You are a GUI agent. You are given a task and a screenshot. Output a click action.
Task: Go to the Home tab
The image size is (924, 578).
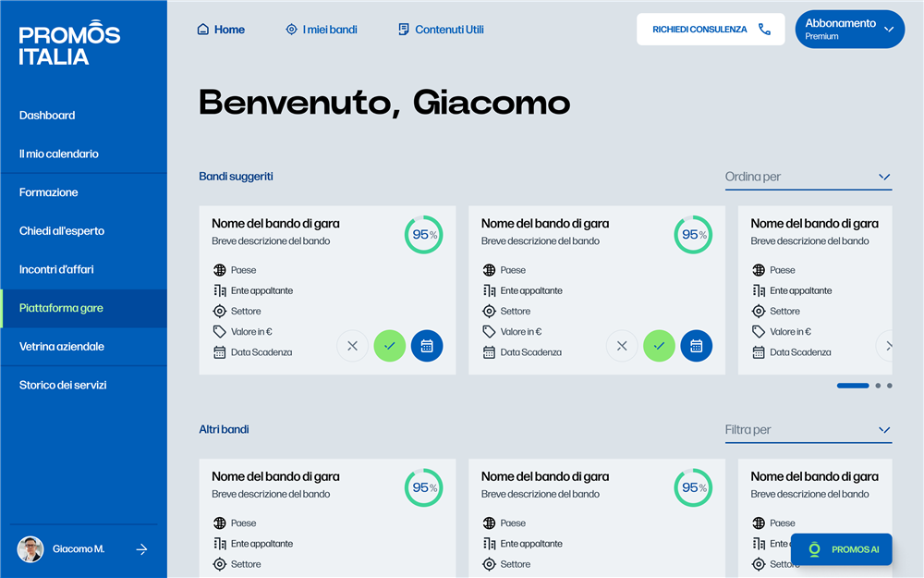click(x=221, y=30)
